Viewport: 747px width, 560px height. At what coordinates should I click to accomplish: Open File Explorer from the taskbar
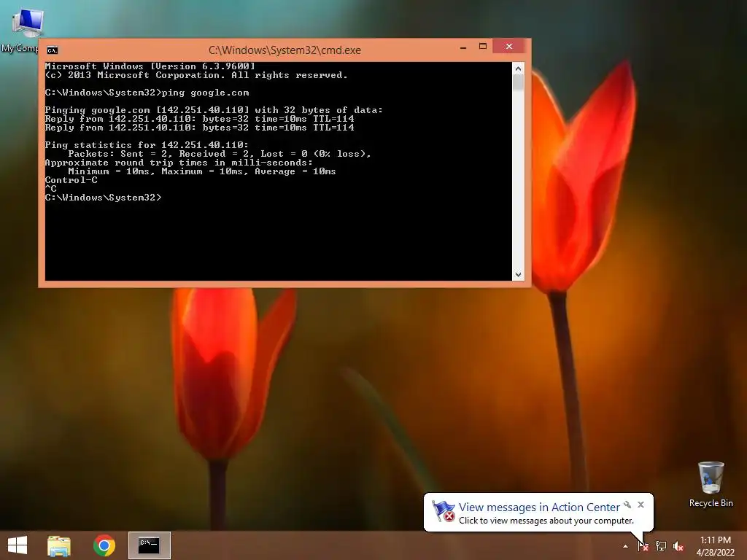point(59,545)
